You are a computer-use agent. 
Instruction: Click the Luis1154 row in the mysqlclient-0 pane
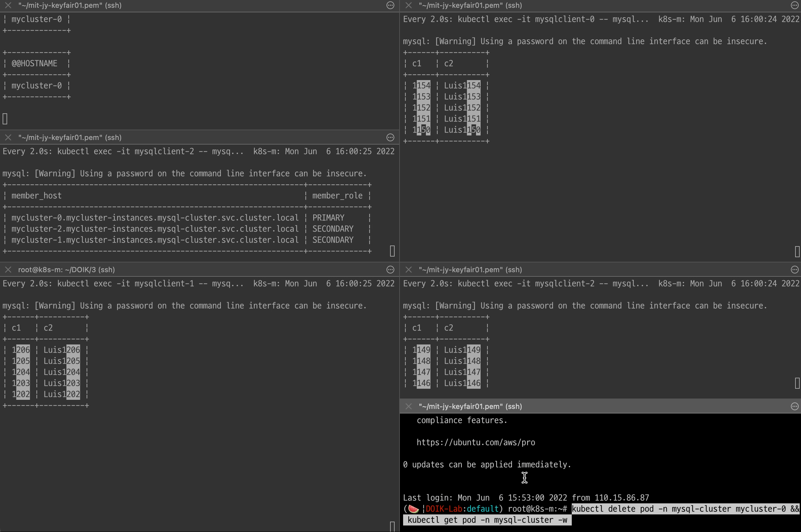[462, 86]
